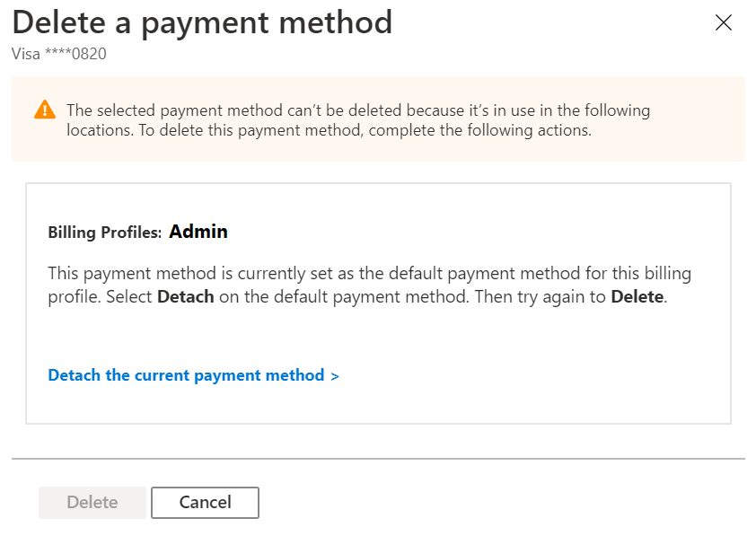Click the Visa ****0820 card label

click(57, 54)
